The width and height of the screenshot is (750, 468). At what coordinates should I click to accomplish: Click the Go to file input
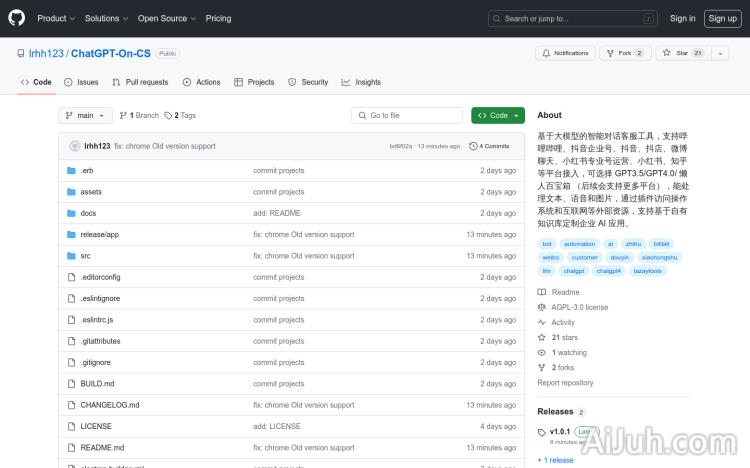click(408, 115)
